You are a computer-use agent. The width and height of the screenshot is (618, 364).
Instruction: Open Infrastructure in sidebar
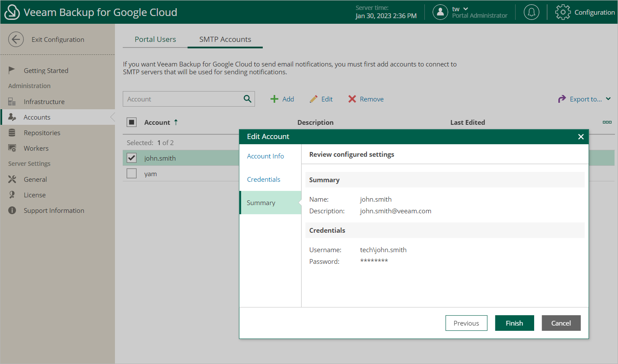pyautogui.click(x=44, y=101)
